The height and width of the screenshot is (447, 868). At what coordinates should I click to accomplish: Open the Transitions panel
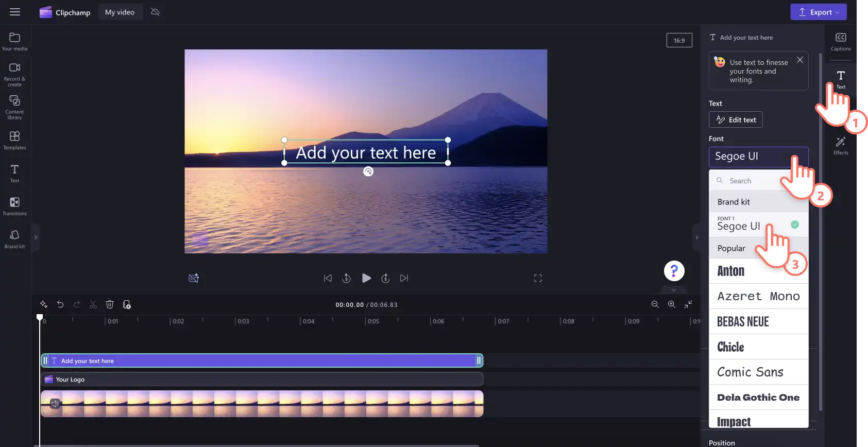14,207
